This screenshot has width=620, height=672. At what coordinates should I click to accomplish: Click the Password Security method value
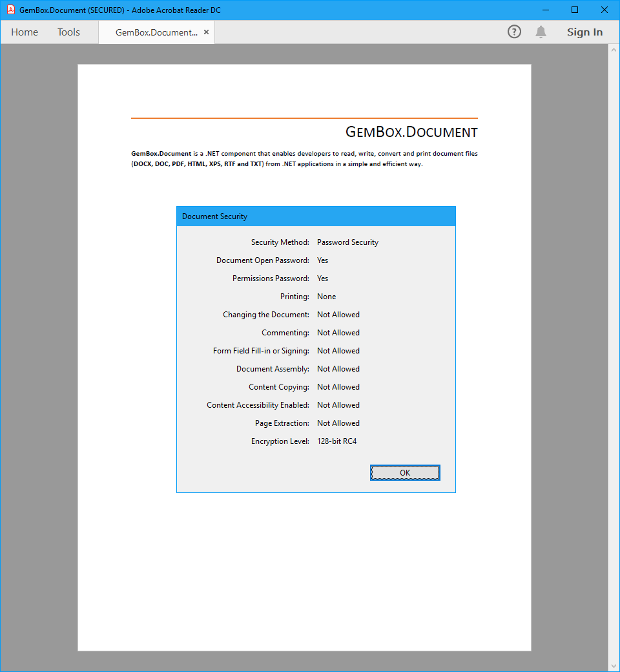tap(347, 242)
